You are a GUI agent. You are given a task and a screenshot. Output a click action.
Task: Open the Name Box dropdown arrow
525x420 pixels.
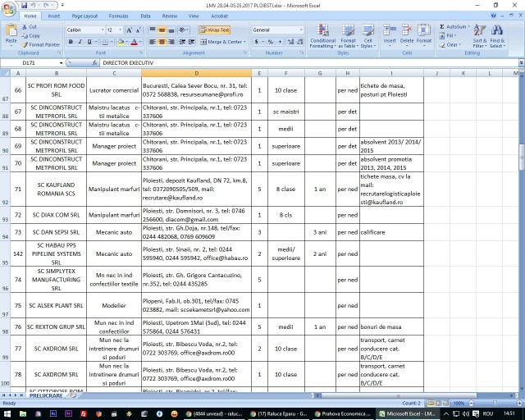61,62
